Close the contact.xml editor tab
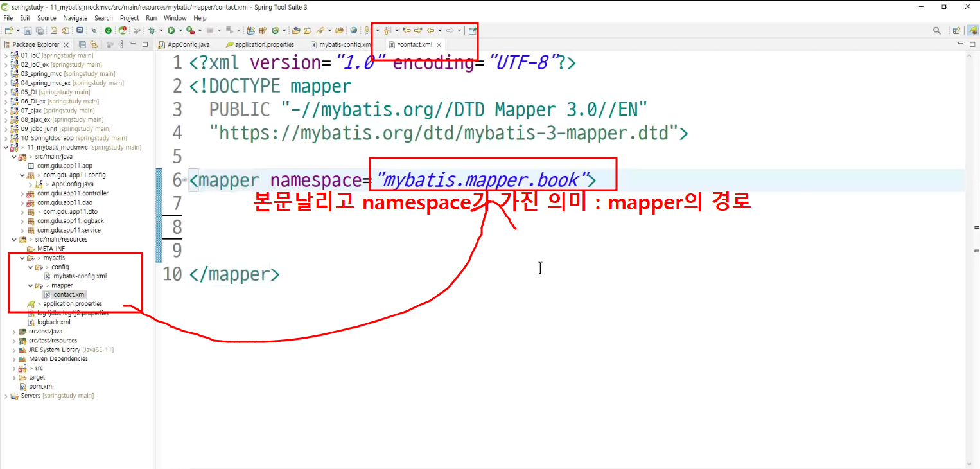 coord(440,45)
